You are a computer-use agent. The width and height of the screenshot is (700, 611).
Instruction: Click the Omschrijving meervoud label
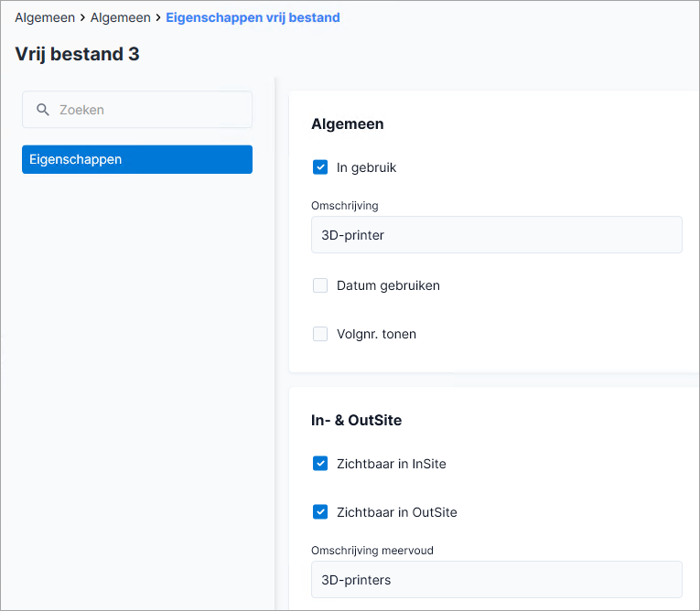372,551
